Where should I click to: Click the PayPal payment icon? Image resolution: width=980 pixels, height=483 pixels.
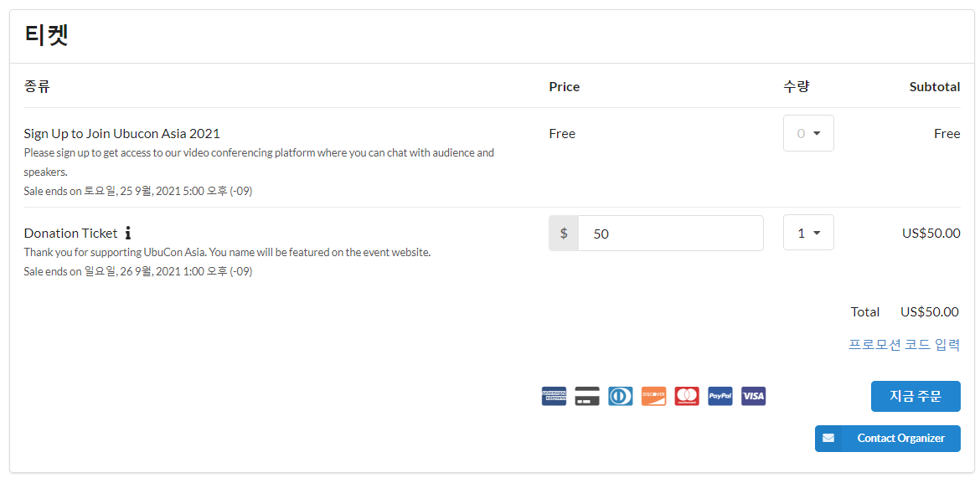[720, 396]
